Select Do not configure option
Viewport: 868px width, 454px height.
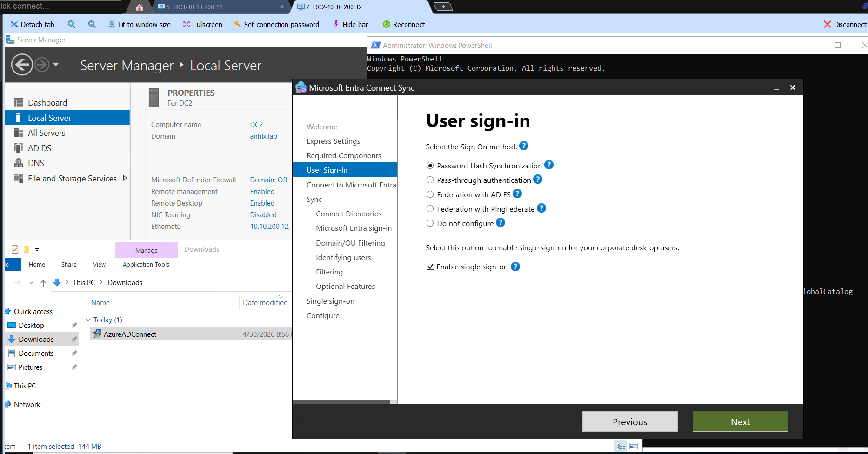[430, 223]
